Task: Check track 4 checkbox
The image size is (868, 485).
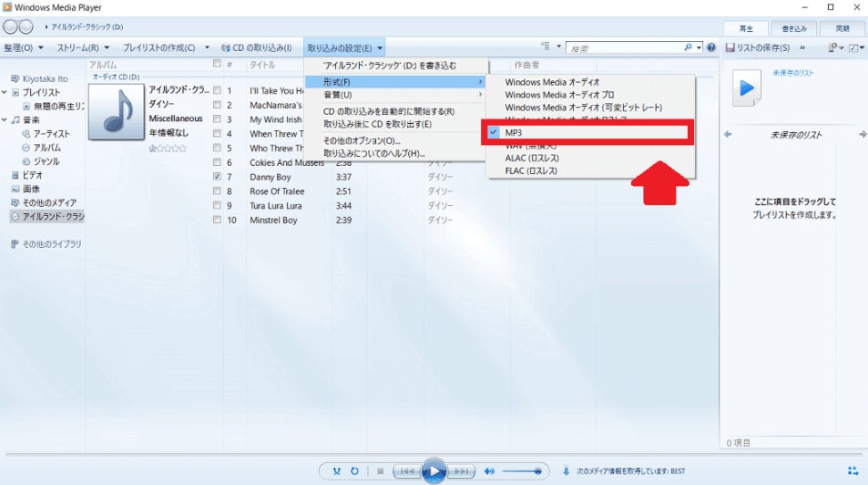Action: (217, 134)
